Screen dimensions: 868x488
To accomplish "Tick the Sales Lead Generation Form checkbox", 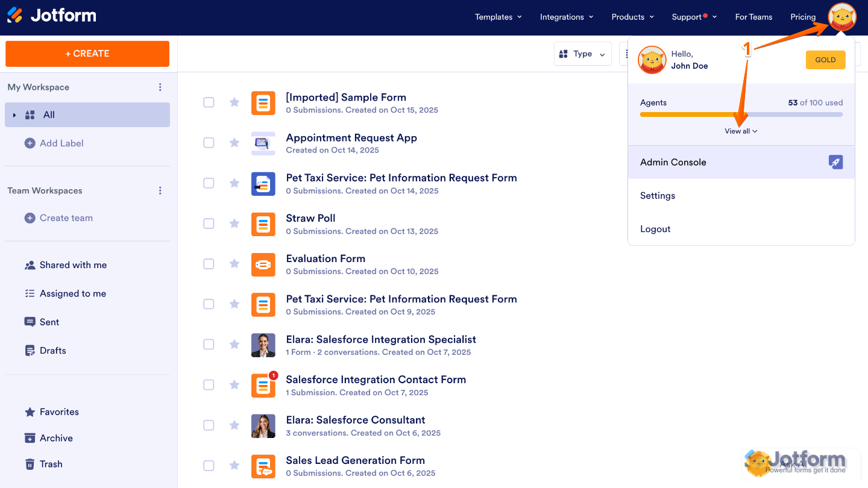I will 209,466.
